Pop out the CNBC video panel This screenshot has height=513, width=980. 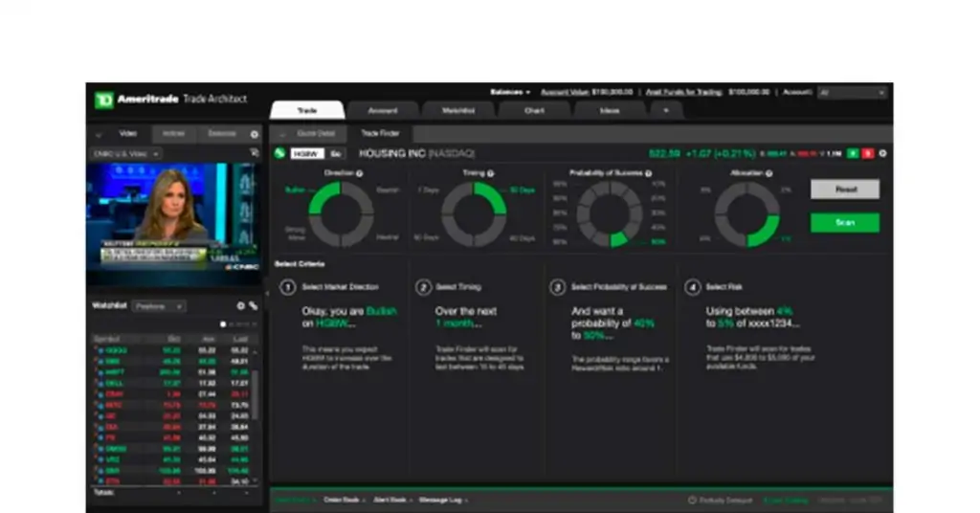255,153
